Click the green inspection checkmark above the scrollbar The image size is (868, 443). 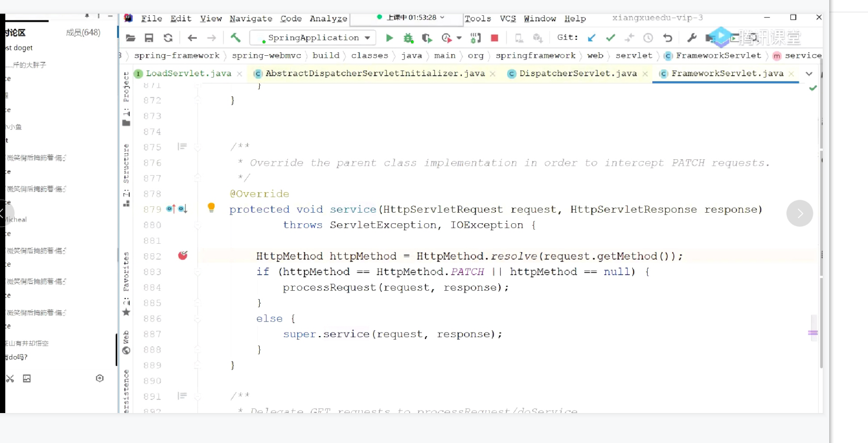(x=813, y=88)
